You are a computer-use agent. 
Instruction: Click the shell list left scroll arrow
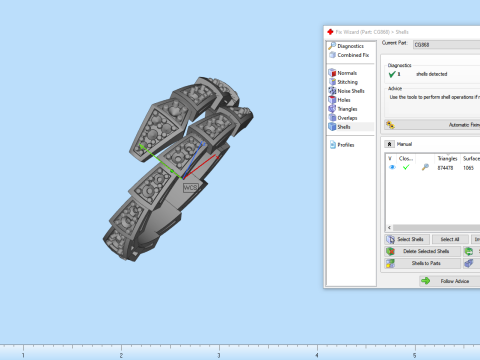pos(389,228)
